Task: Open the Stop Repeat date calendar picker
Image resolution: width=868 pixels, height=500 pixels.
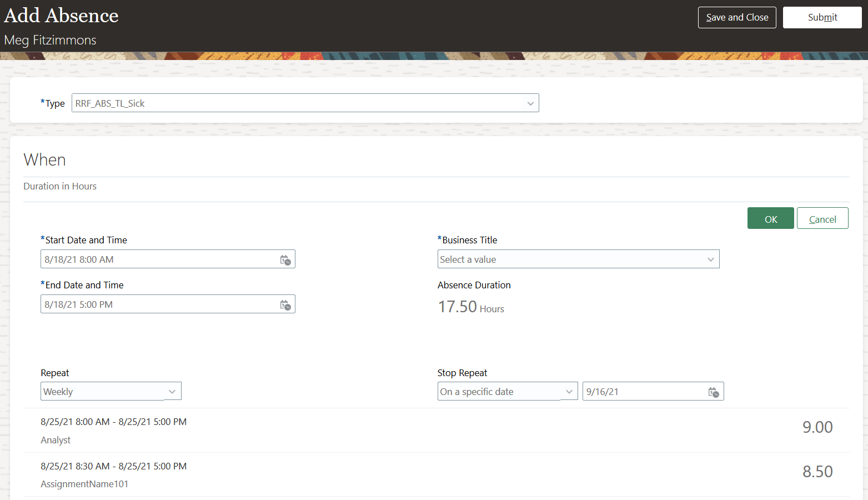Action: pyautogui.click(x=714, y=391)
